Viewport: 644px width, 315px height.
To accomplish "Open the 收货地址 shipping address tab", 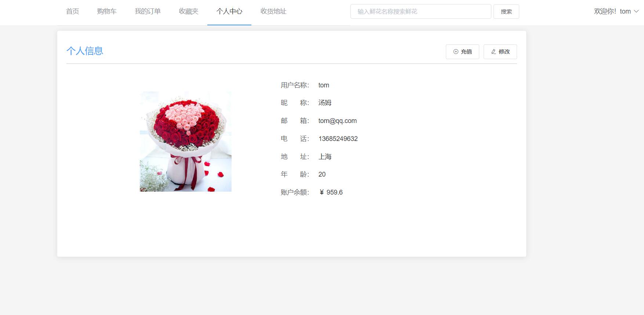I will tap(273, 11).
